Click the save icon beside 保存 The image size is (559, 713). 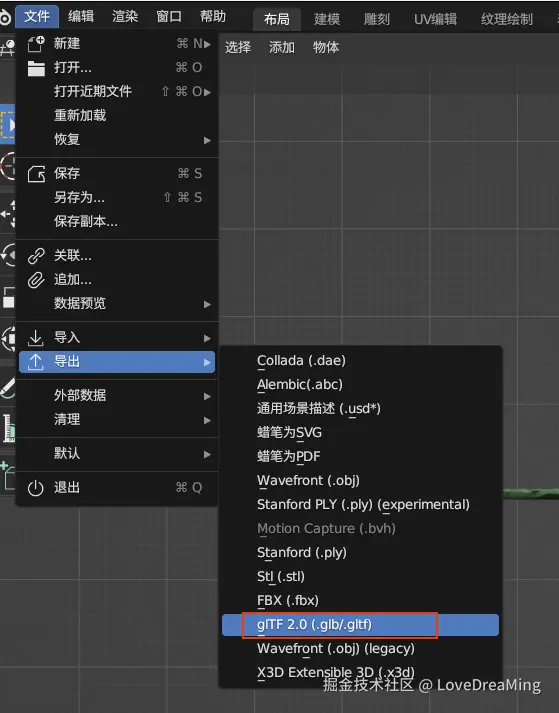[36, 174]
